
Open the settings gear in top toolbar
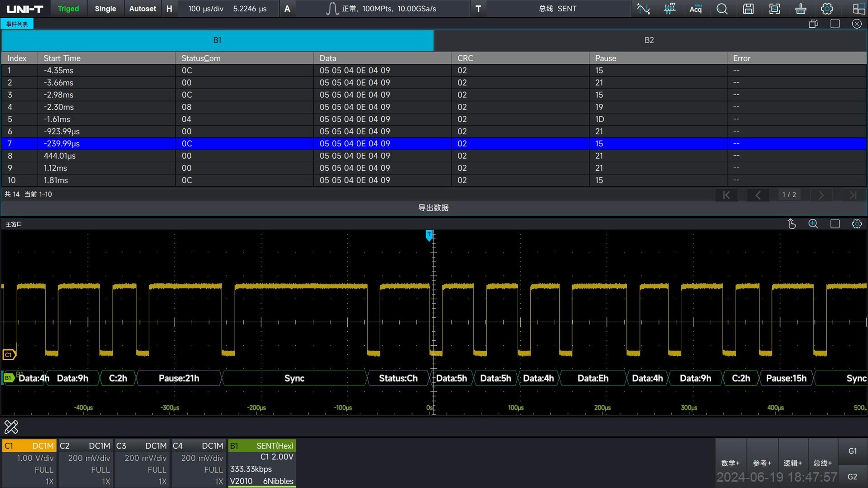(x=827, y=9)
